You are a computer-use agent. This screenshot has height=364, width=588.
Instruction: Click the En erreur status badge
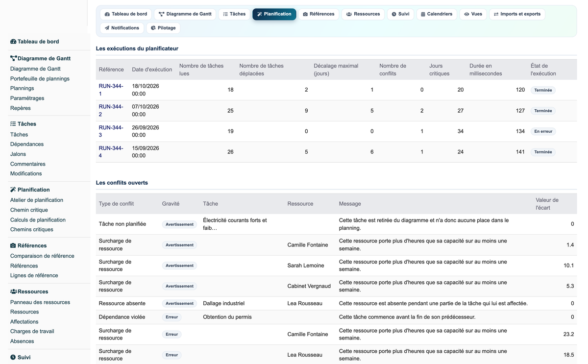point(543,131)
